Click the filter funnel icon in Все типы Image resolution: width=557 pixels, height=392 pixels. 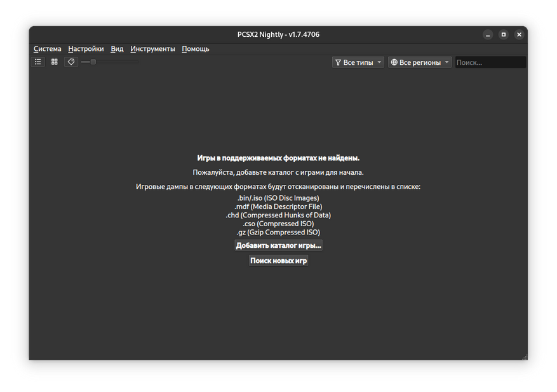(338, 62)
